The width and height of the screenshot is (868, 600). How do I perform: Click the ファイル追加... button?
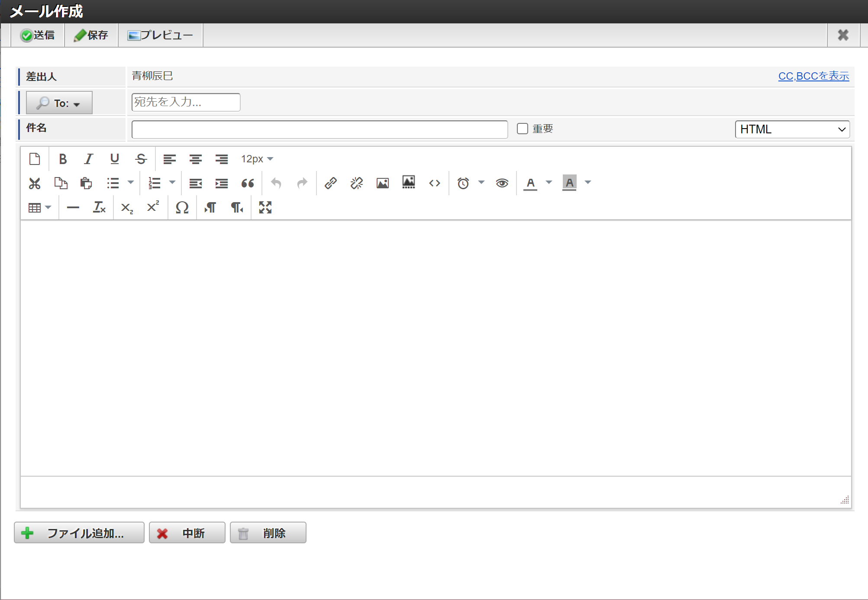pyautogui.click(x=79, y=533)
